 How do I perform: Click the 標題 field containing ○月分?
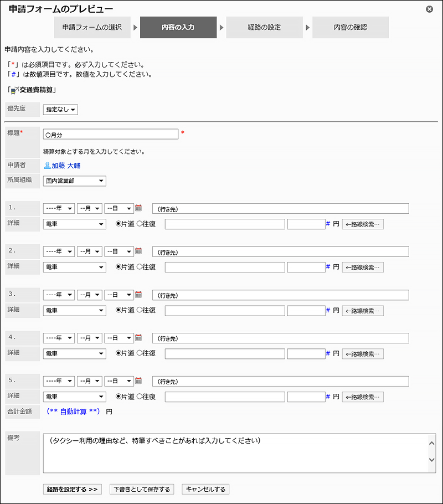tap(111, 135)
